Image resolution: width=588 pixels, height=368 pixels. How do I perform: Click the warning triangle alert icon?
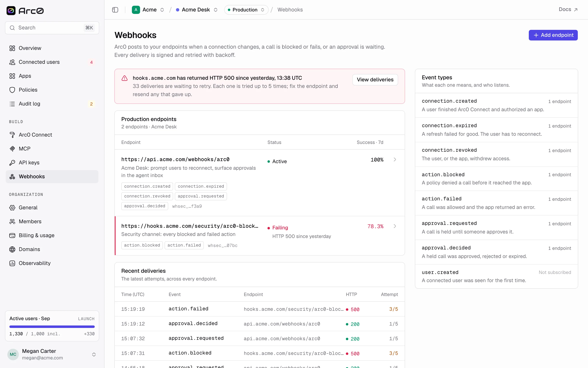tap(124, 78)
